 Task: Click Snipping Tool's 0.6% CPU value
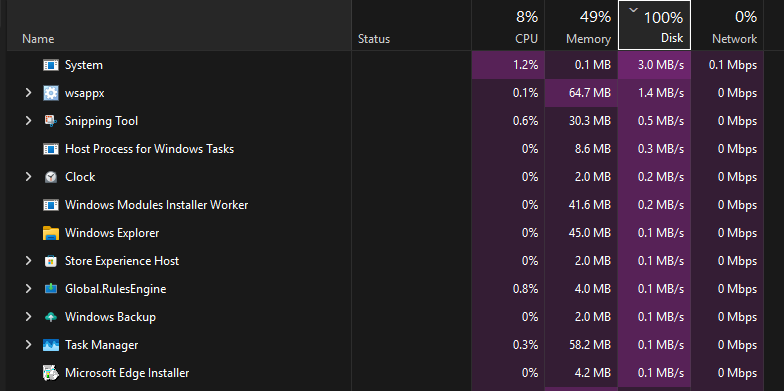click(526, 121)
